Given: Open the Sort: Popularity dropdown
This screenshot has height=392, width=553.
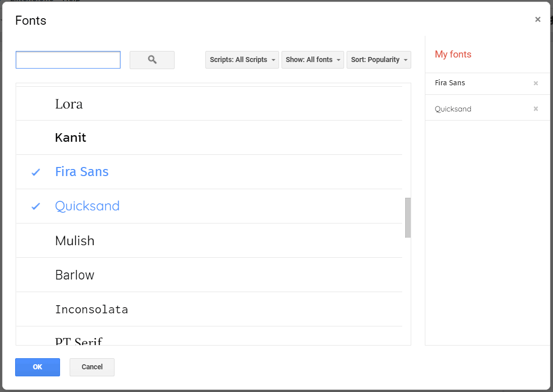Looking at the screenshot, I should coord(378,60).
